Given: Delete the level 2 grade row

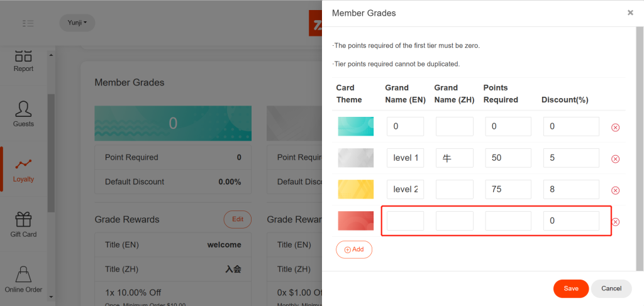Looking at the screenshot, I should (x=615, y=190).
